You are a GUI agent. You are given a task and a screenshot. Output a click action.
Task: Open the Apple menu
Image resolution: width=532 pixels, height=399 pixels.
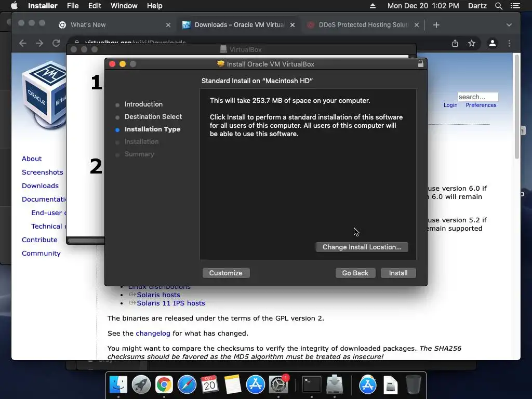(x=14, y=6)
